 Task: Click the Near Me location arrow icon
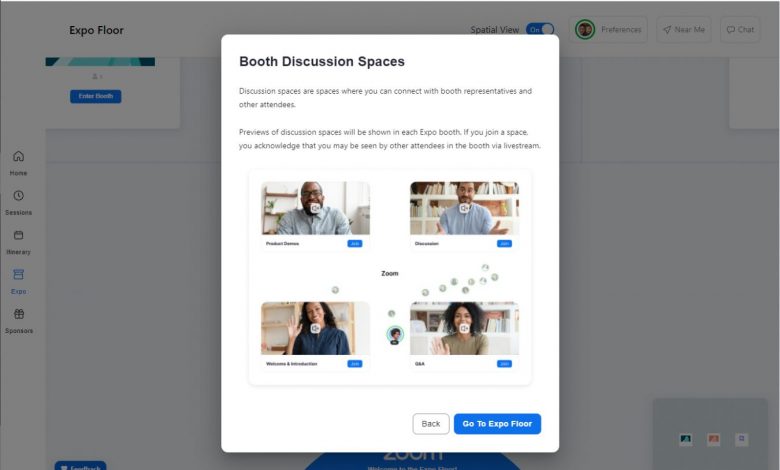[x=667, y=30]
